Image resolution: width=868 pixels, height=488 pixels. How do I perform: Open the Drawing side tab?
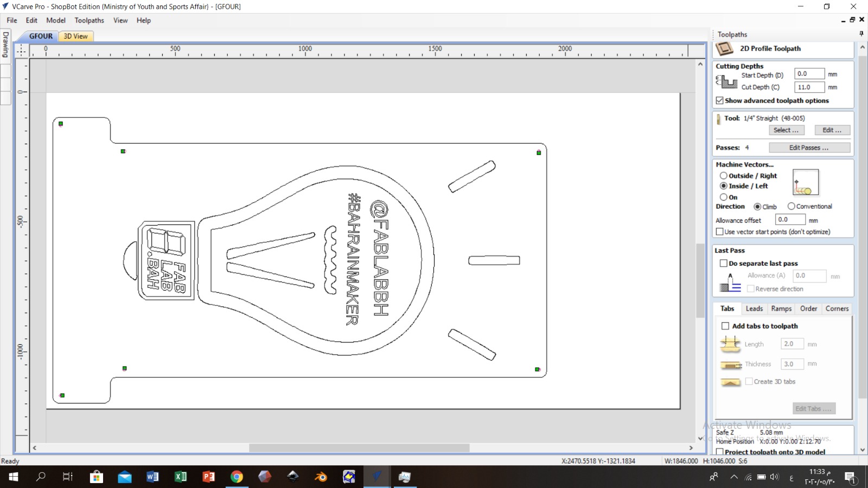click(x=5, y=44)
